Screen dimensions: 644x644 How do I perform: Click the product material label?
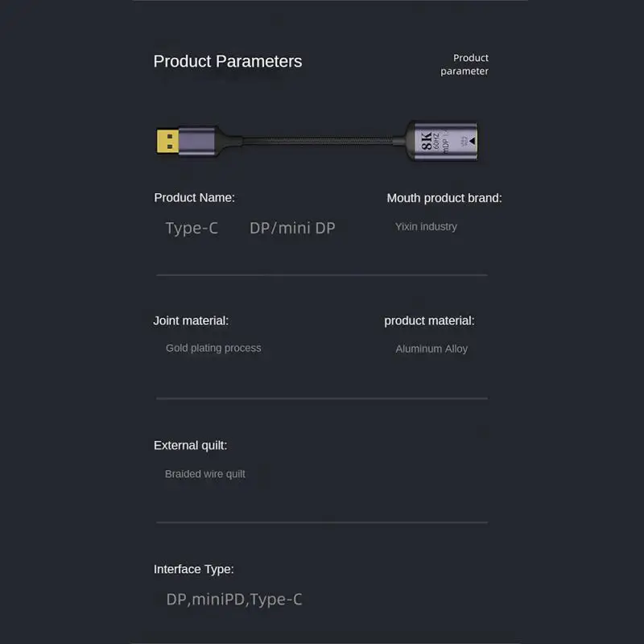[x=429, y=320]
